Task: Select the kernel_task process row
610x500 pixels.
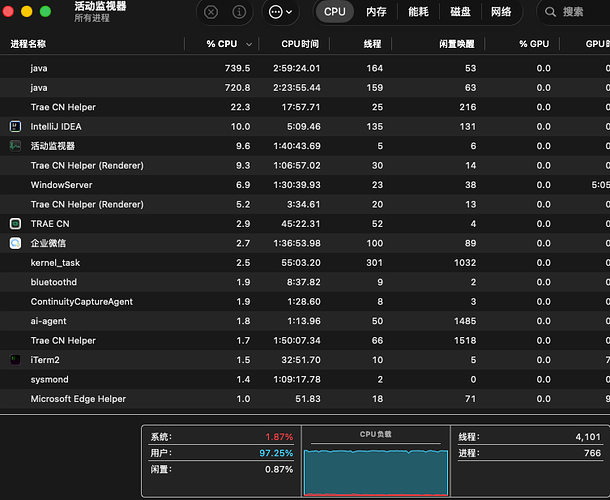Action: (55, 262)
